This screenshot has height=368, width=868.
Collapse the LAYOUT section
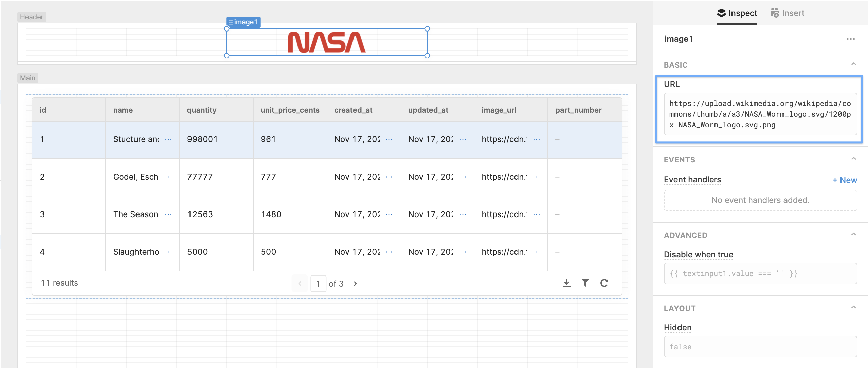coord(853,307)
